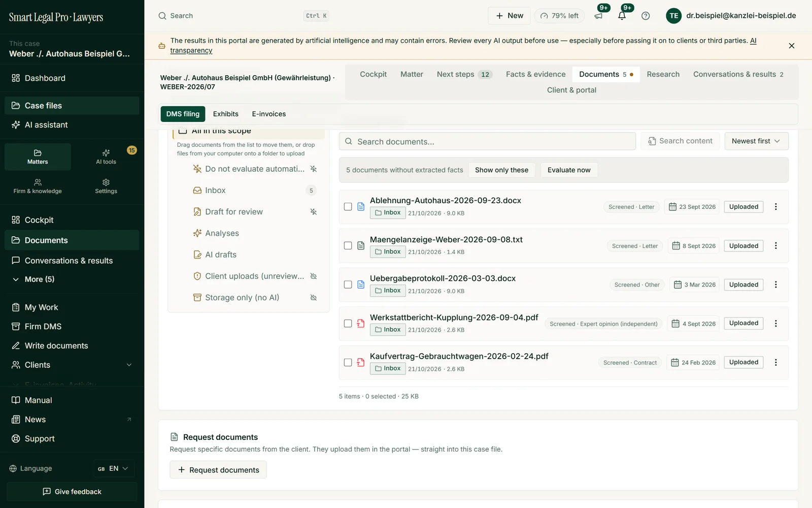Click the Show only these button
The height and width of the screenshot is (508, 812).
point(501,170)
